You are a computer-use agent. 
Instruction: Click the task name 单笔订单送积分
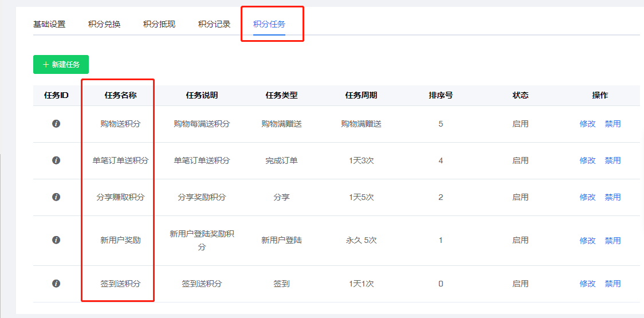coord(120,160)
